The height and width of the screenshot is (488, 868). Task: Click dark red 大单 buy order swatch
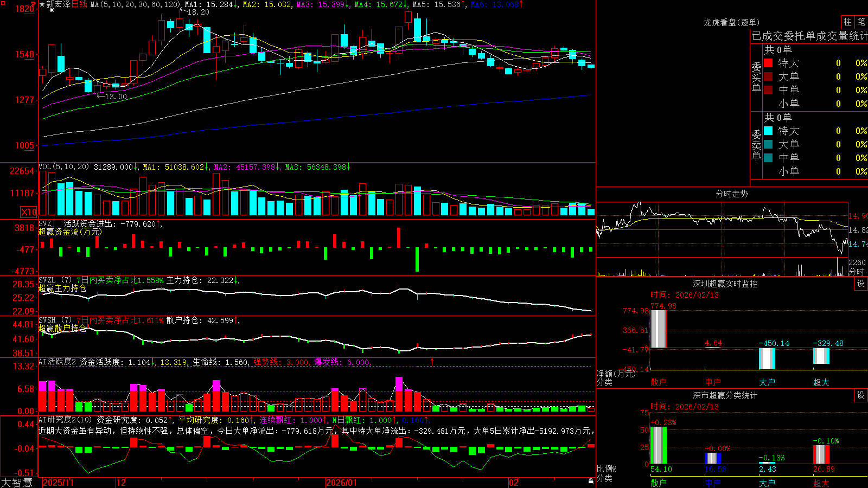[768, 76]
